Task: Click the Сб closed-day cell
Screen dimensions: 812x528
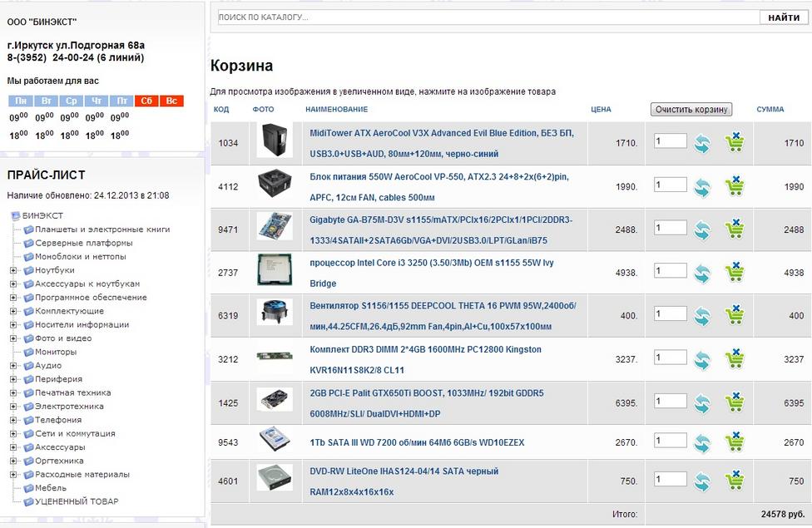Action: point(146,101)
